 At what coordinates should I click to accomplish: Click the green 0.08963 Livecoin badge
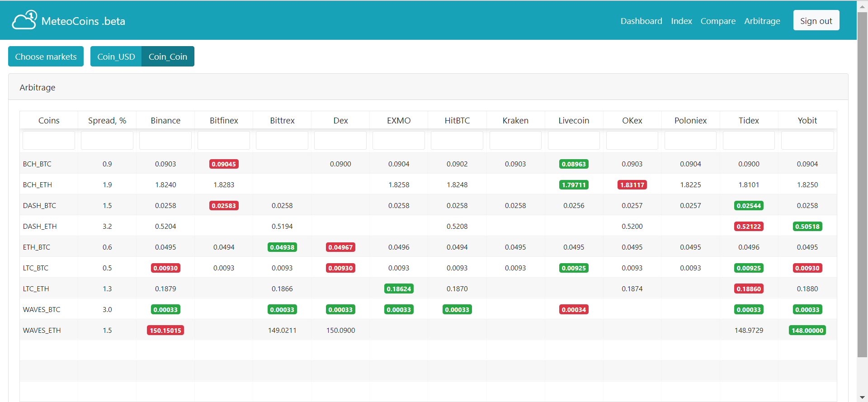574,164
